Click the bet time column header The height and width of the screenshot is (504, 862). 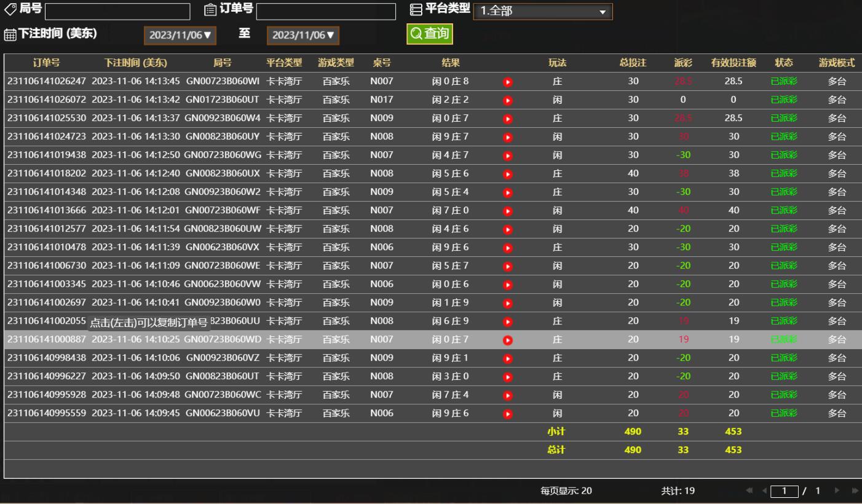point(136,63)
